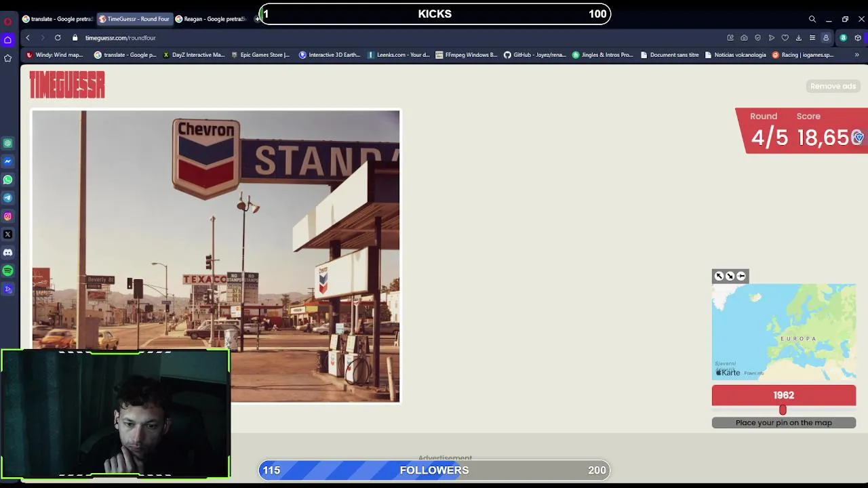Open the extensions cube icon
Viewport: 868px width, 488px height.
tap(858, 38)
